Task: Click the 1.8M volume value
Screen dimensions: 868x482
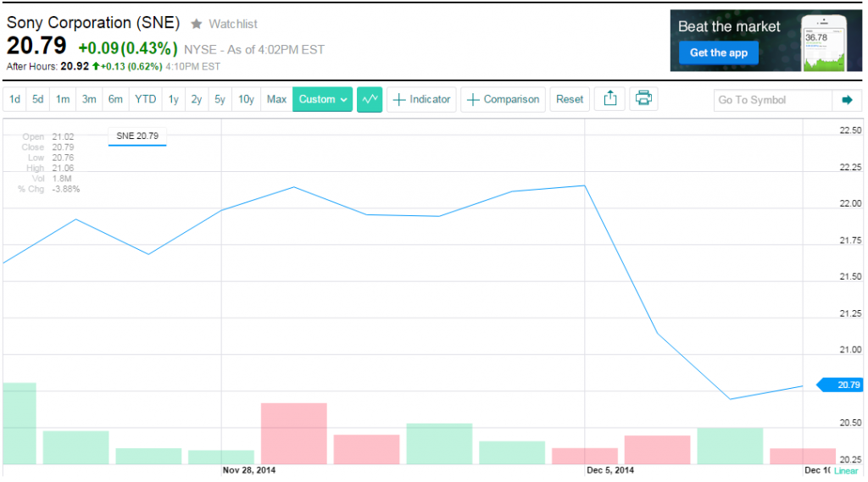Action: click(62, 179)
